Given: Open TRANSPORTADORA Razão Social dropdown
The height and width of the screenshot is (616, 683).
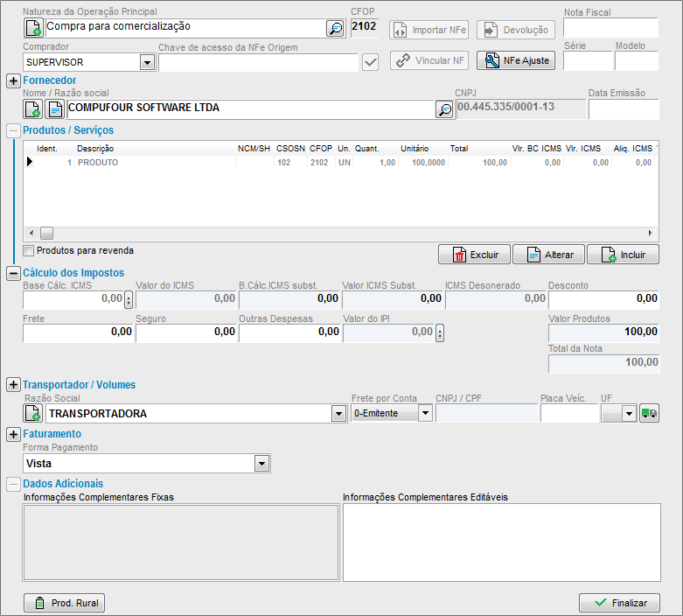Looking at the screenshot, I should [x=338, y=414].
